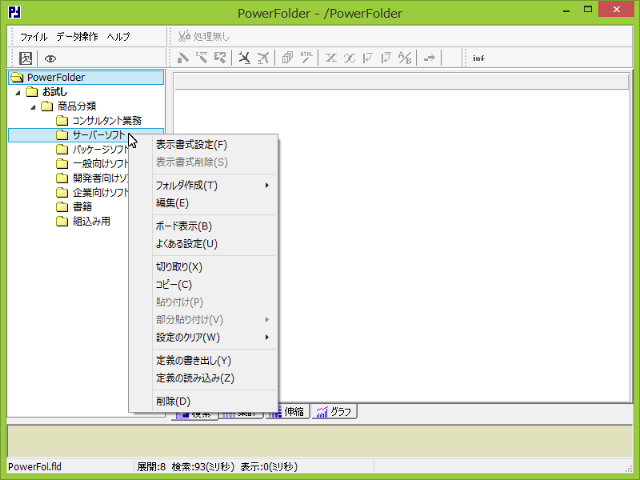
Task: Choose 定義の書き出し(Y) menu entry
Action: (215, 361)
